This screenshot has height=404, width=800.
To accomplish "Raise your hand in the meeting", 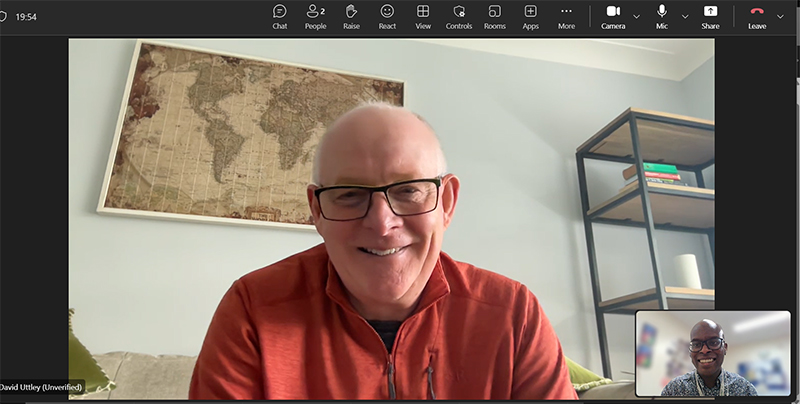I will tap(351, 16).
